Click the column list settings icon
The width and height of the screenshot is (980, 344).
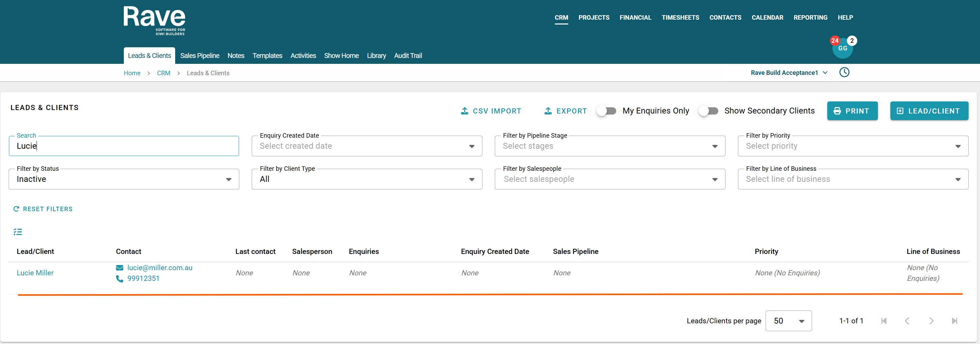click(18, 232)
